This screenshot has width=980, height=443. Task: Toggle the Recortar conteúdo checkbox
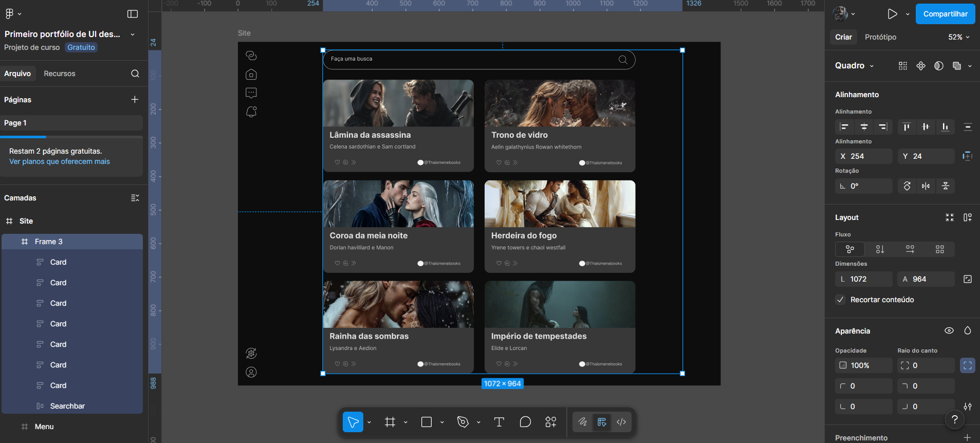pos(840,300)
